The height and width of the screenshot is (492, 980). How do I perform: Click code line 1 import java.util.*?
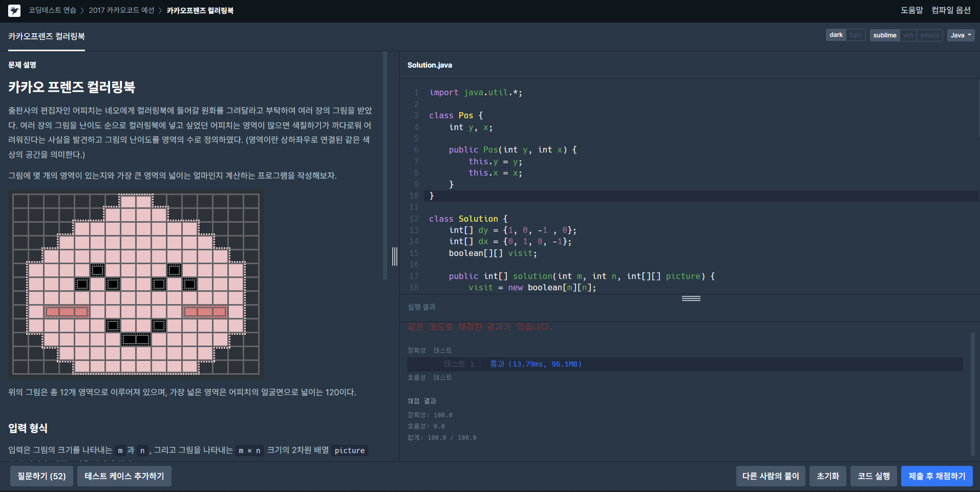click(x=476, y=93)
